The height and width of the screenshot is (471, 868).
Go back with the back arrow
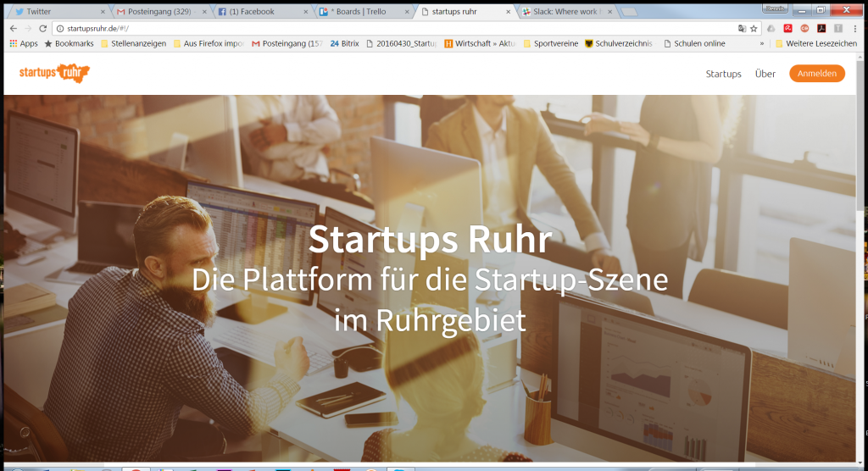click(14, 28)
